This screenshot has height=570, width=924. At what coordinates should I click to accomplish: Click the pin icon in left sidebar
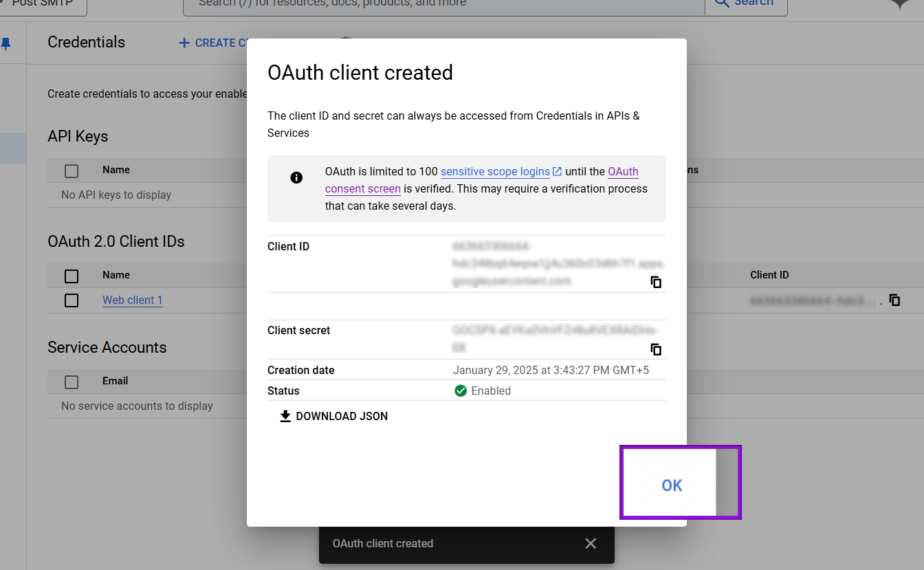6,44
